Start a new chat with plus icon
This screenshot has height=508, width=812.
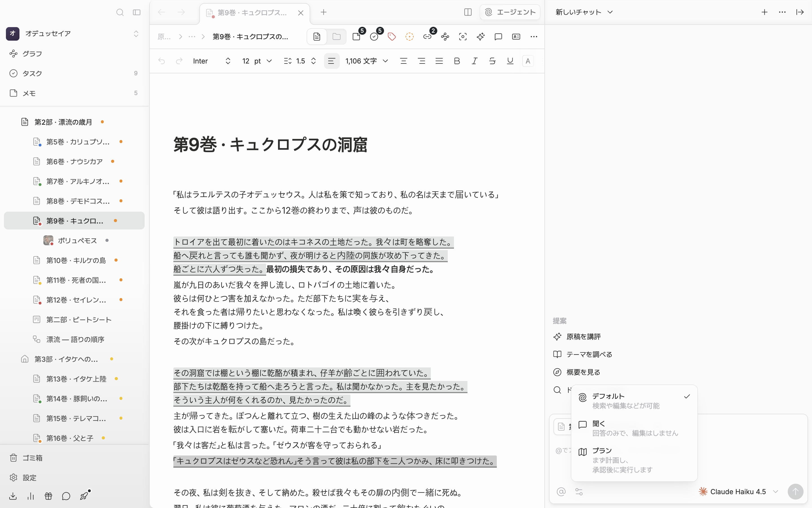point(764,12)
